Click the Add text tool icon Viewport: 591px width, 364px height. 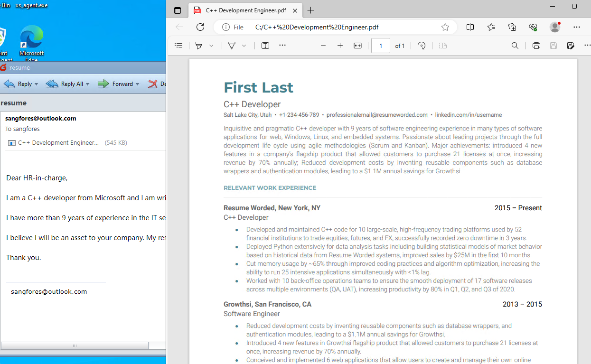pos(265,46)
